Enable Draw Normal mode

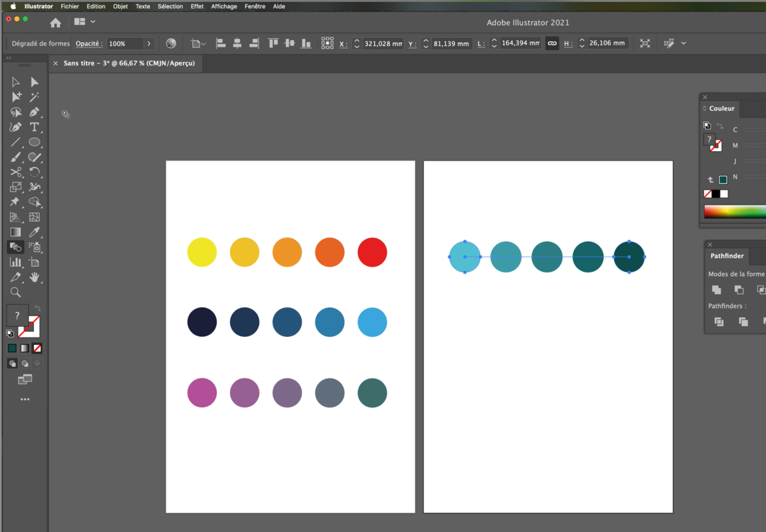(12, 364)
